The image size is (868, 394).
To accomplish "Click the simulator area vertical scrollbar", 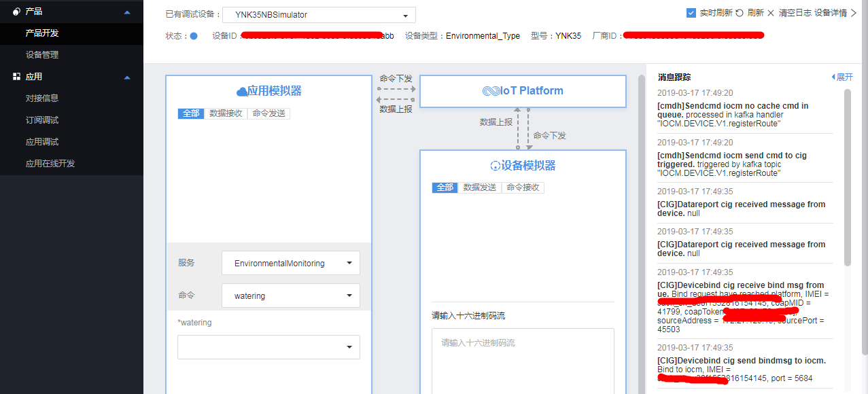I will point(641,234).
